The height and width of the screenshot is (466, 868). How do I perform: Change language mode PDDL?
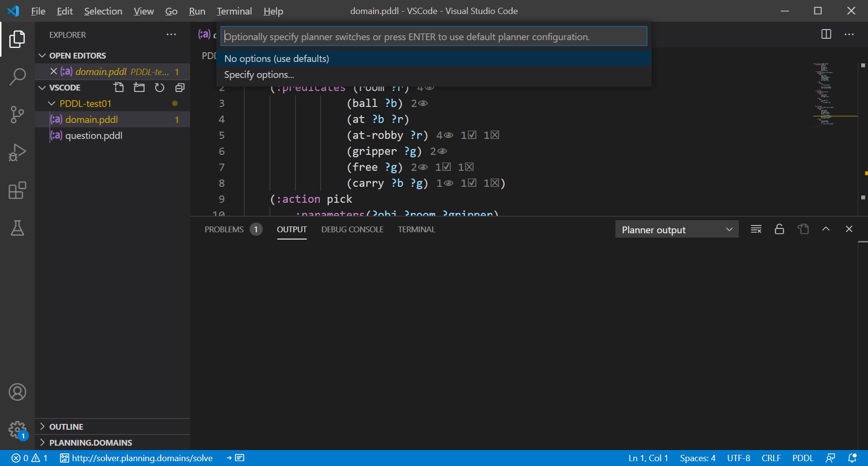coord(803,458)
